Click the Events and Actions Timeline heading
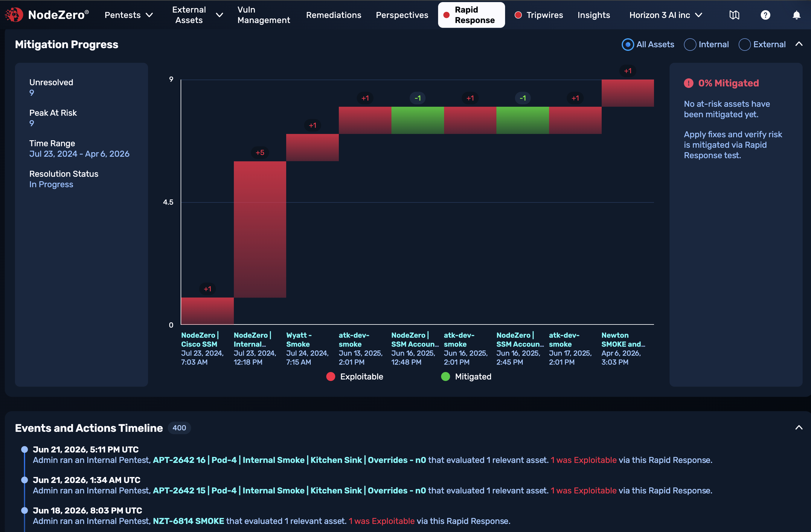 tap(89, 428)
